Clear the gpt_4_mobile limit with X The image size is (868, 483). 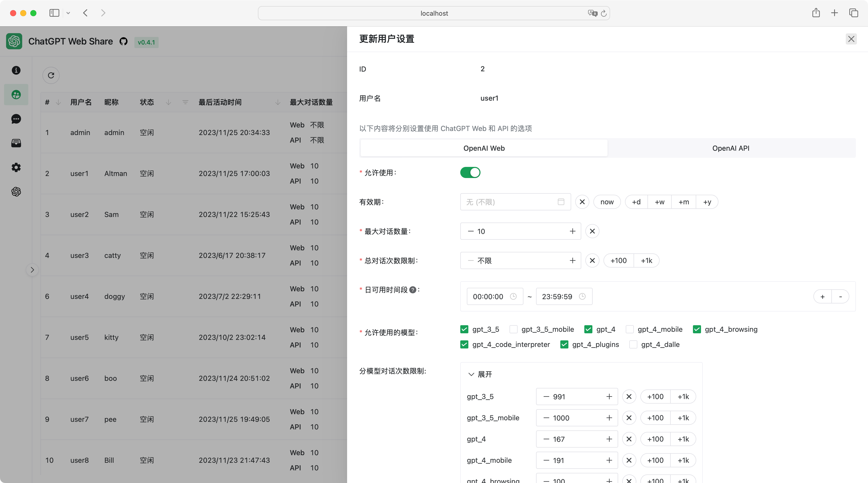[629, 460]
